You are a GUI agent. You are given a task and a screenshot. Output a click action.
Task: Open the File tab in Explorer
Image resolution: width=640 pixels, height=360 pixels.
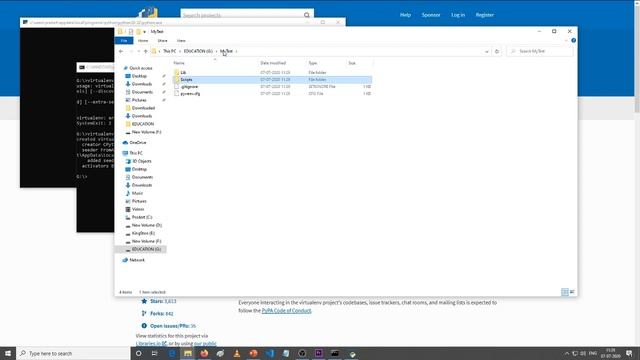tap(124, 40)
